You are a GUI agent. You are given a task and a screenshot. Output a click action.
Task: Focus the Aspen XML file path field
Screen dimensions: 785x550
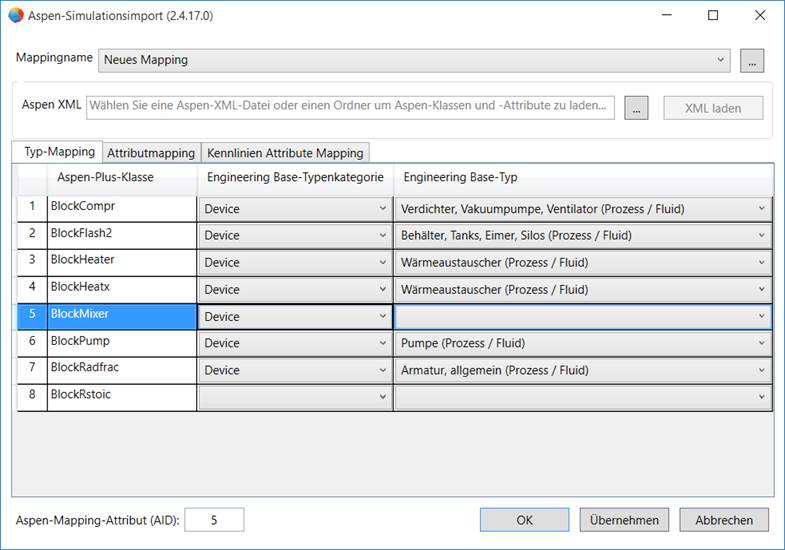point(350,108)
